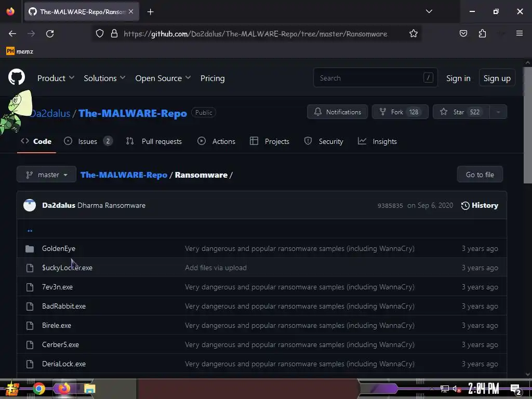This screenshot has height=399, width=532.
Task: Reload the page with the refresh icon
Action: click(50, 34)
